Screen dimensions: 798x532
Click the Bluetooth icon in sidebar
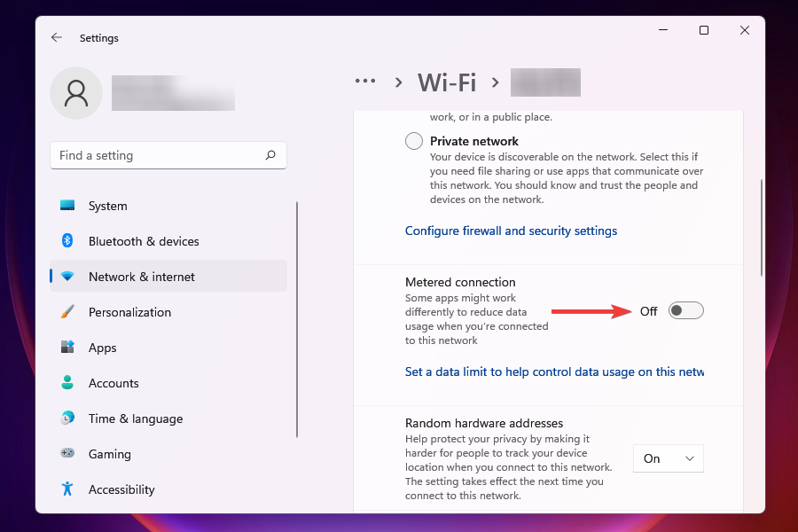[67, 241]
